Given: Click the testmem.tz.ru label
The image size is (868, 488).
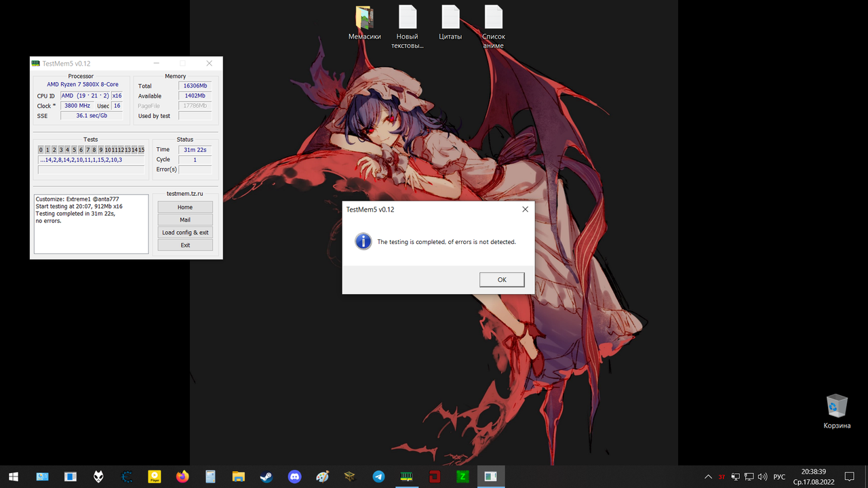Looking at the screenshot, I should pyautogui.click(x=185, y=194).
